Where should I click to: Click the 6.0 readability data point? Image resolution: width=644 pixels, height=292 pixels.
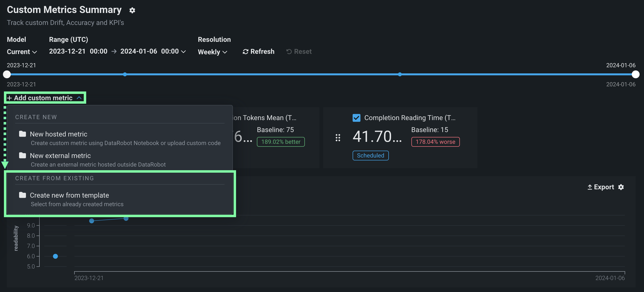pos(56,256)
